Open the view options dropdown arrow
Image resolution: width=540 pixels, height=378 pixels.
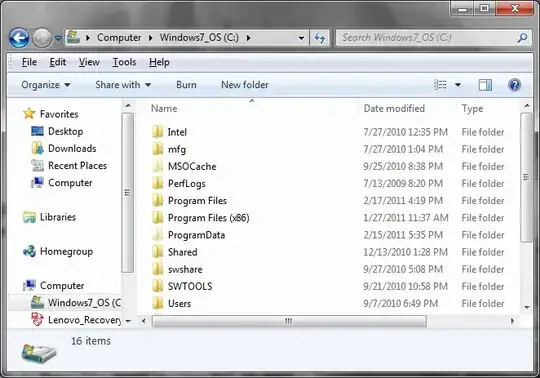tap(458, 85)
